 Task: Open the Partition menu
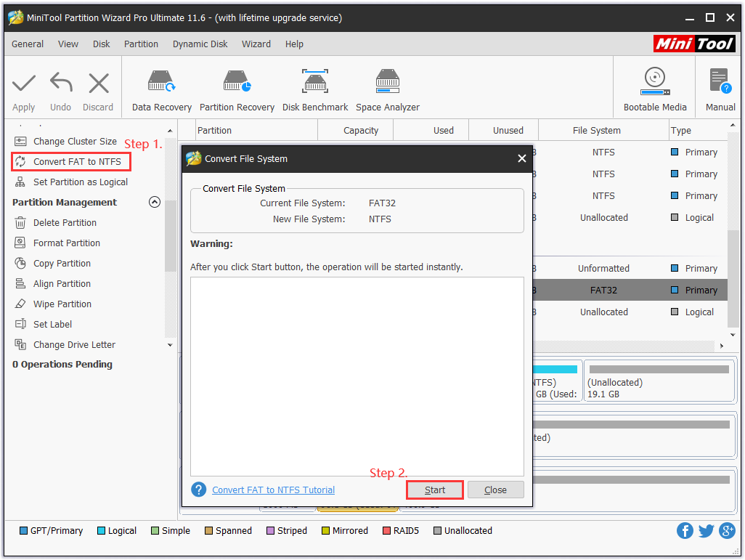click(x=141, y=44)
